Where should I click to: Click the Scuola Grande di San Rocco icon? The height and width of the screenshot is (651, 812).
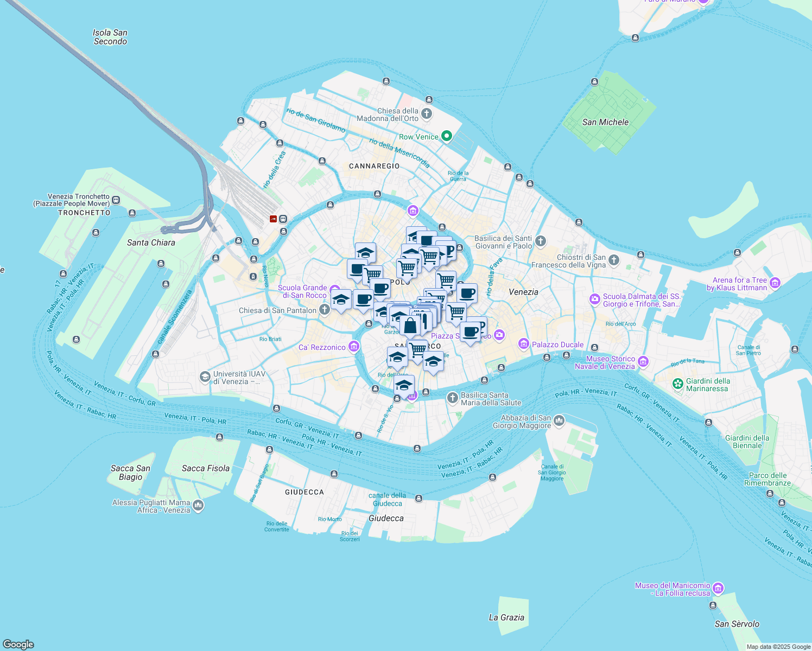click(x=335, y=290)
